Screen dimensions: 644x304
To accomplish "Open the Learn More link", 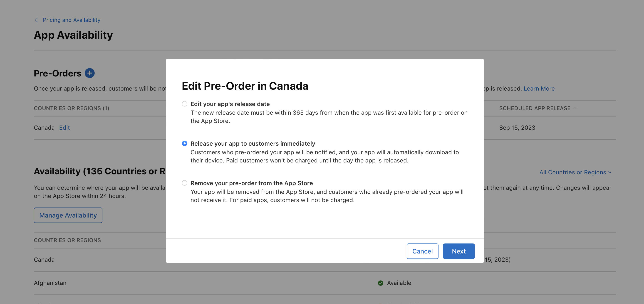I will point(539,88).
